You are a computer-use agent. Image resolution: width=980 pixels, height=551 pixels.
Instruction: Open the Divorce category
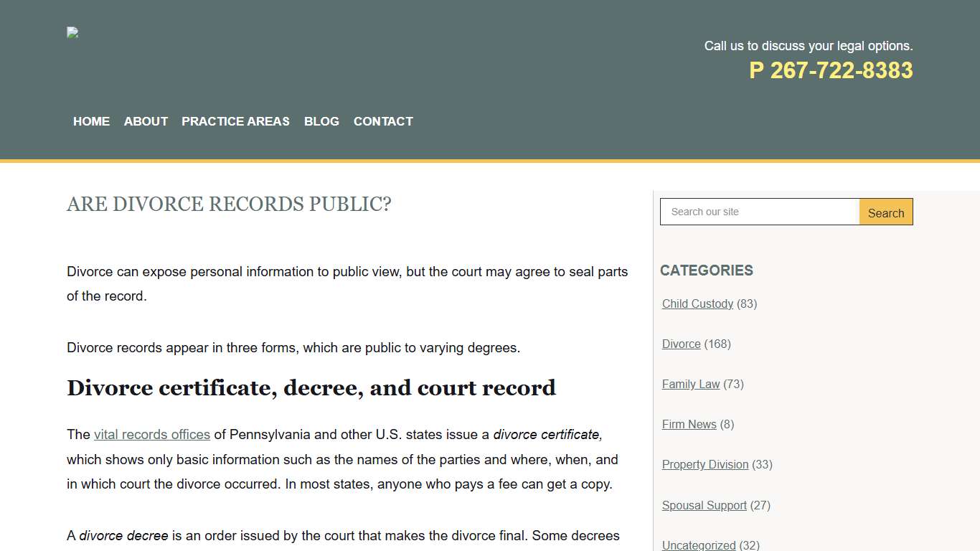pyautogui.click(x=681, y=344)
